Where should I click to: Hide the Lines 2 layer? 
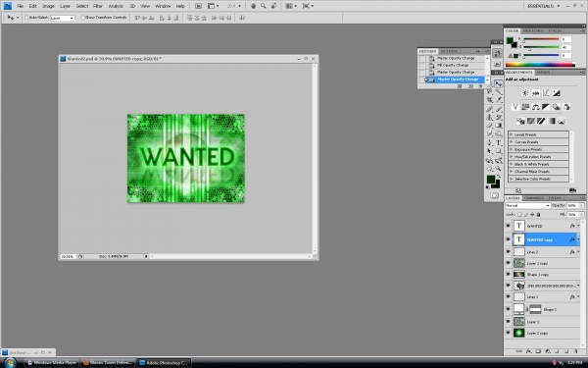[508, 252]
